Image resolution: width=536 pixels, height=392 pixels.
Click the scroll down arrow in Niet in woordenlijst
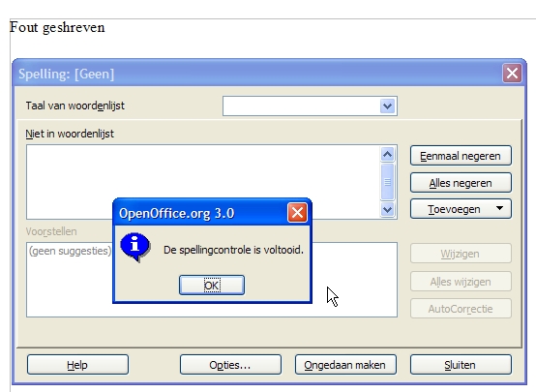(x=387, y=209)
